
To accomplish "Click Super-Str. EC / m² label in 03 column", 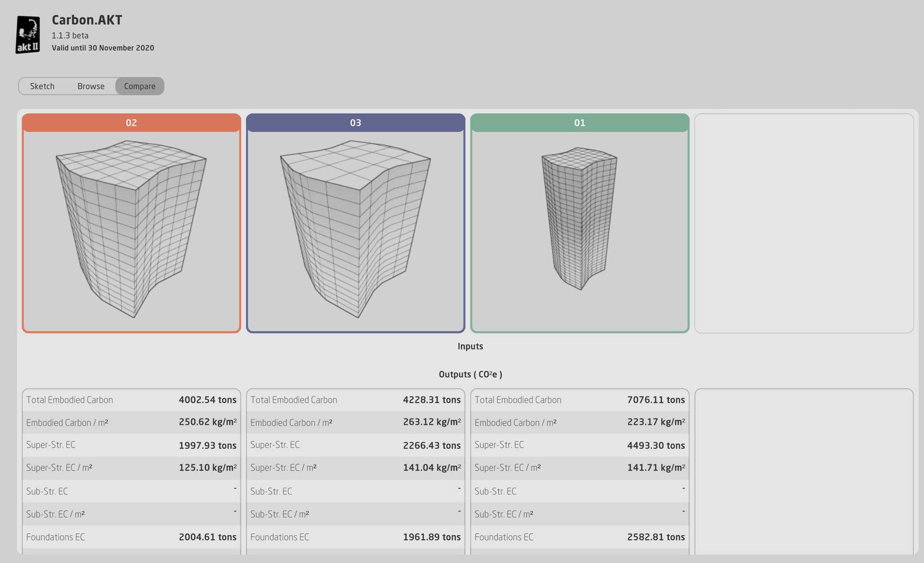I will point(283,468).
